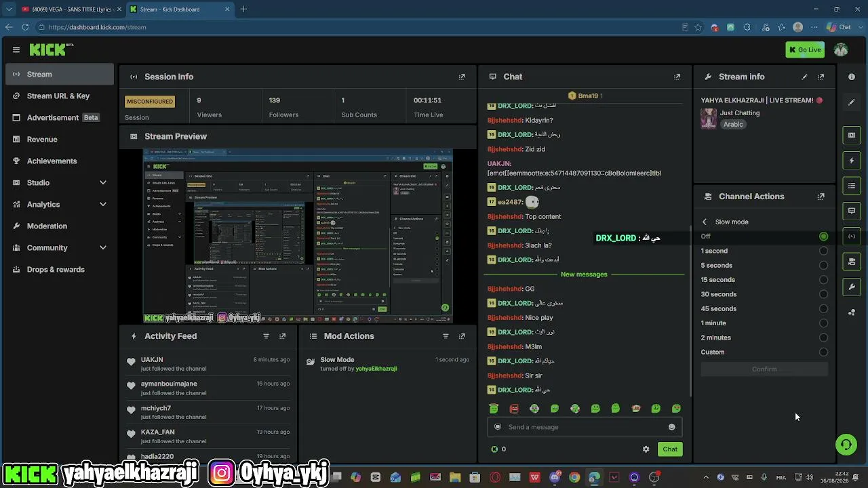Toggle chat widget in right rail

click(x=852, y=211)
